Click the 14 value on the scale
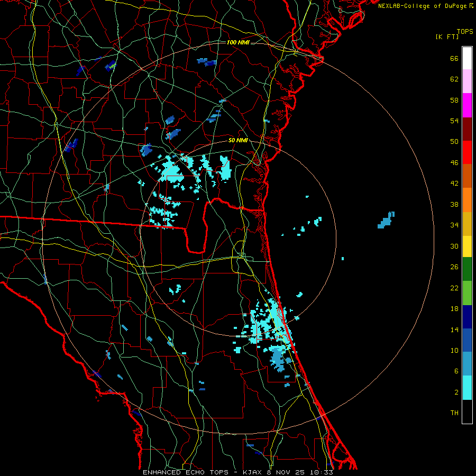Viewport: 476px width, 476px height. click(454, 329)
